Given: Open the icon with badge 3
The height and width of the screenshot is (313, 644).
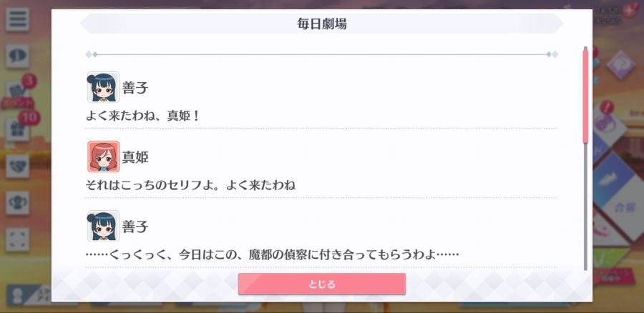Looking at the screenshot, I should (x=19, y=92).
